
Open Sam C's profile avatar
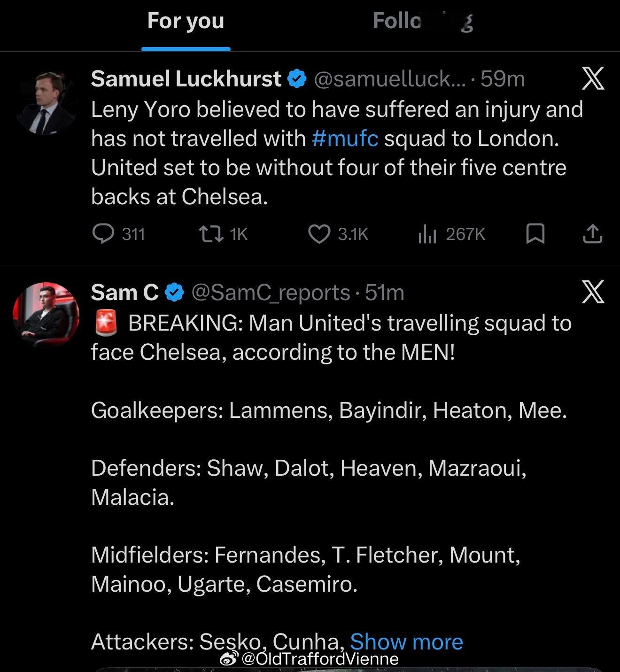(45, 315)
